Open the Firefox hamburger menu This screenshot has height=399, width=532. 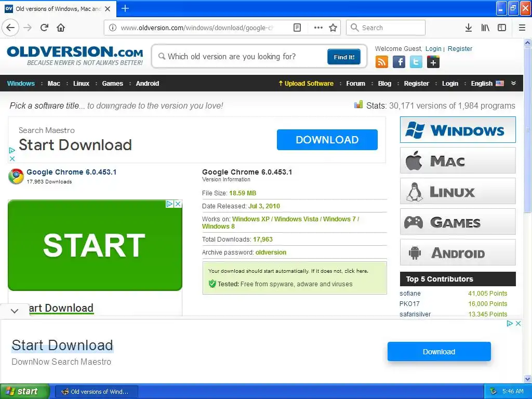point(522,28)
